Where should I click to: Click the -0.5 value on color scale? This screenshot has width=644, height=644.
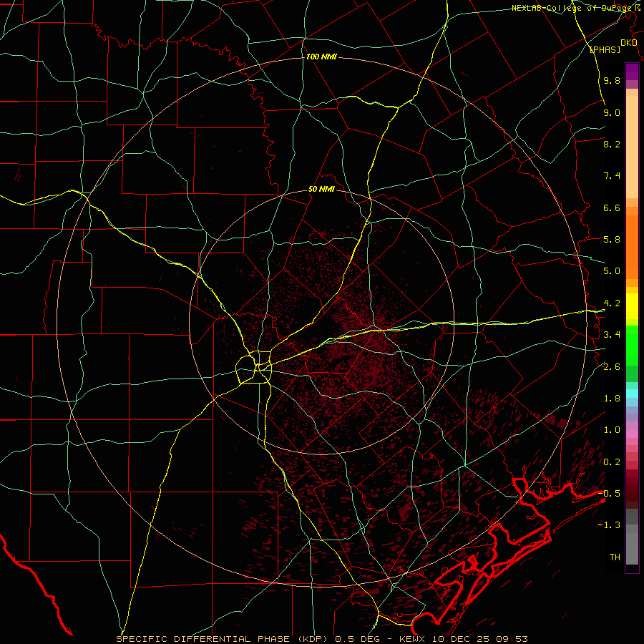coord(609,494)
